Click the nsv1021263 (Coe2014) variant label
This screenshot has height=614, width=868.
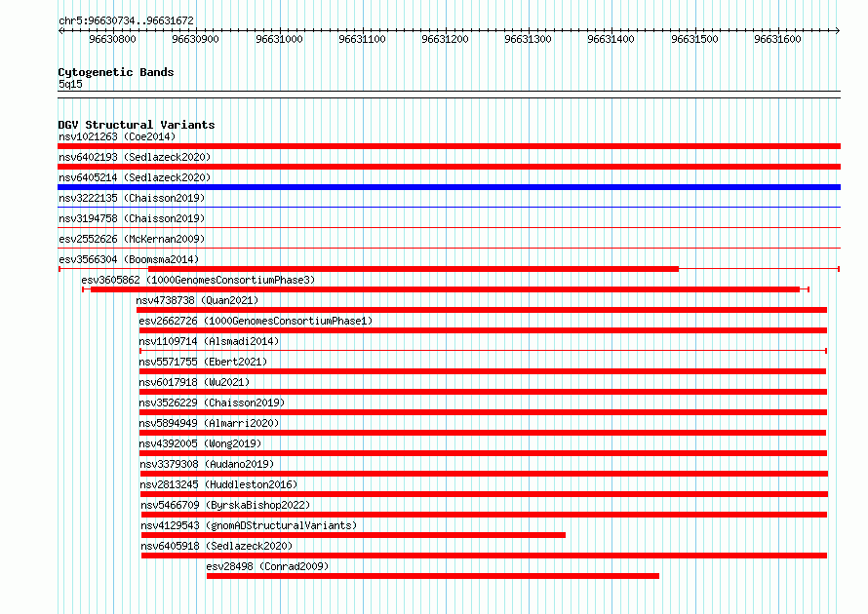[117, 136]
